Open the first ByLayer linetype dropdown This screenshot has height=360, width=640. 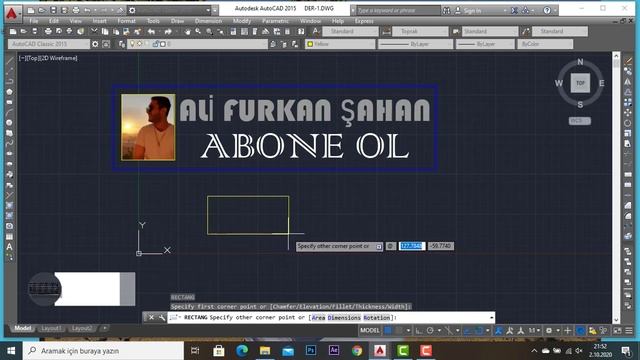coord(415,44)
